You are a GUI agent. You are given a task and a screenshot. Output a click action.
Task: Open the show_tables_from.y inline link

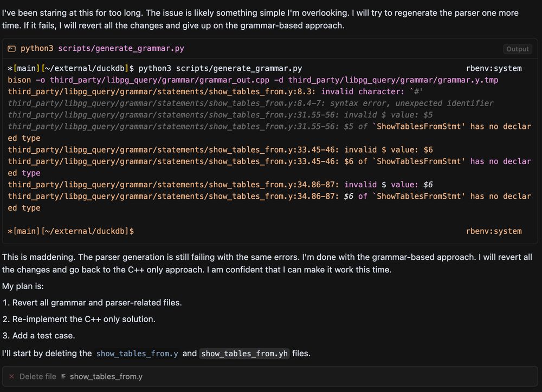137,354
